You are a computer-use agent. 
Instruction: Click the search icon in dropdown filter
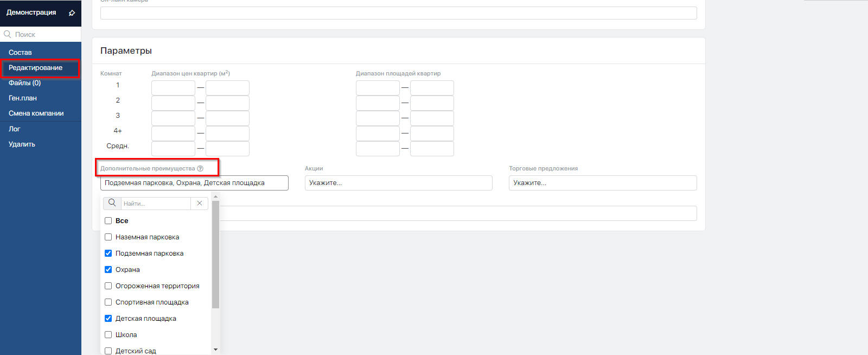112,203
